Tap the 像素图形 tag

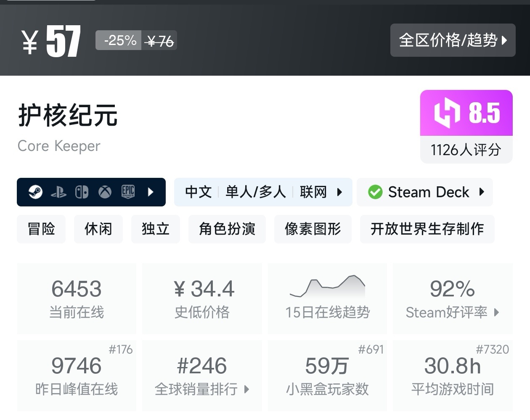313,229
